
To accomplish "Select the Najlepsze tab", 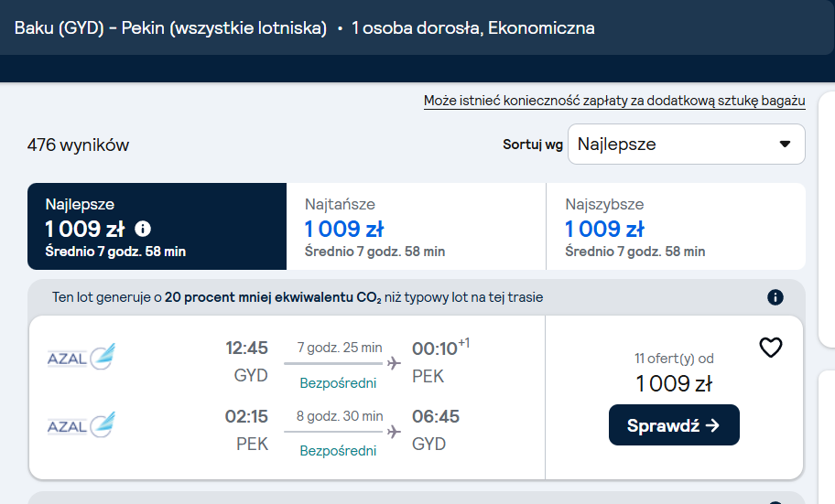I will pos(157,226).
